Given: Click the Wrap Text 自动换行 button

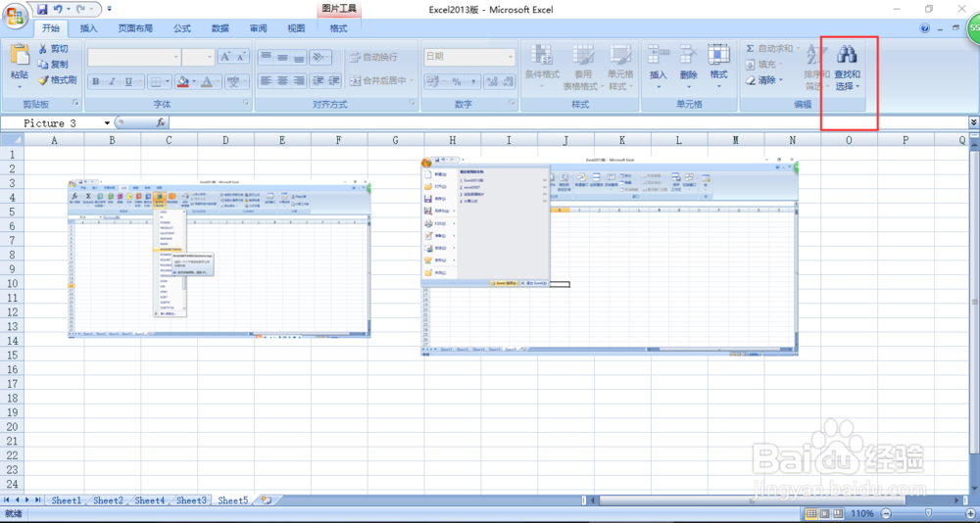Looking at the screenshot, I should click(x=373, y=57).
